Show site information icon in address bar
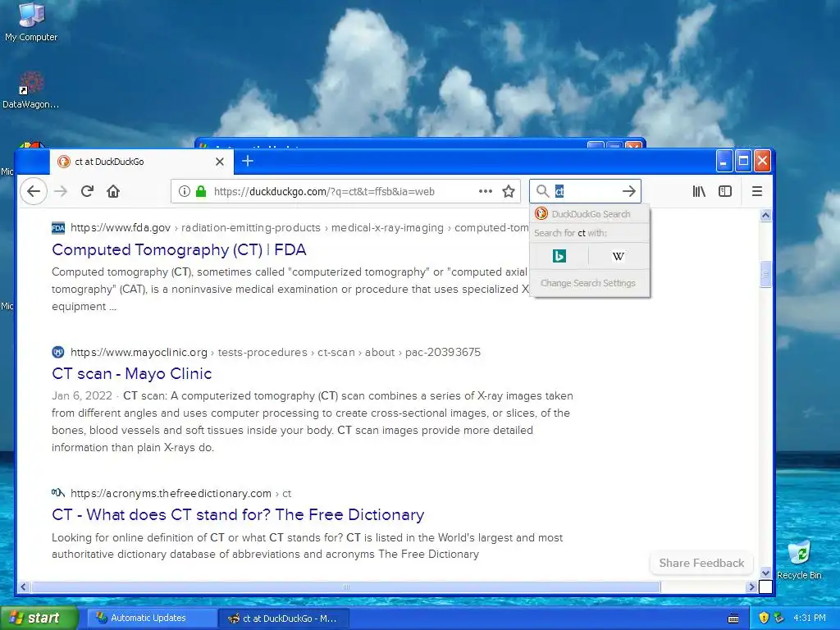 (184, 191)
